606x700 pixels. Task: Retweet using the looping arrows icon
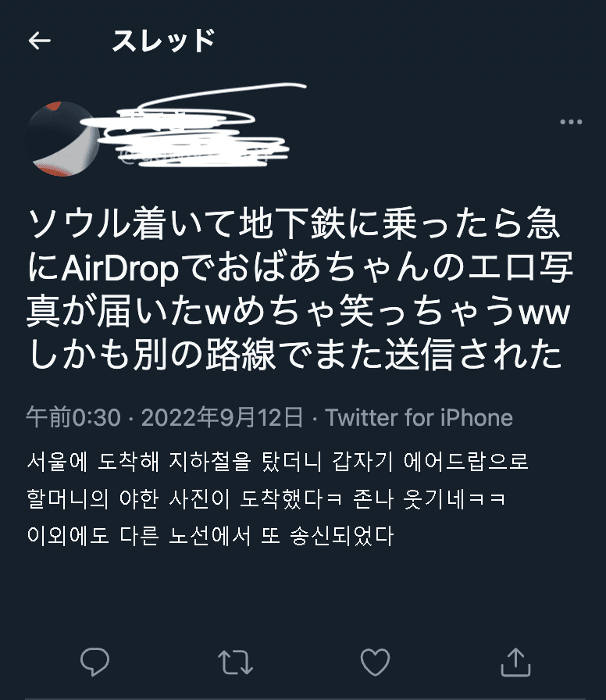coord(235,662)
